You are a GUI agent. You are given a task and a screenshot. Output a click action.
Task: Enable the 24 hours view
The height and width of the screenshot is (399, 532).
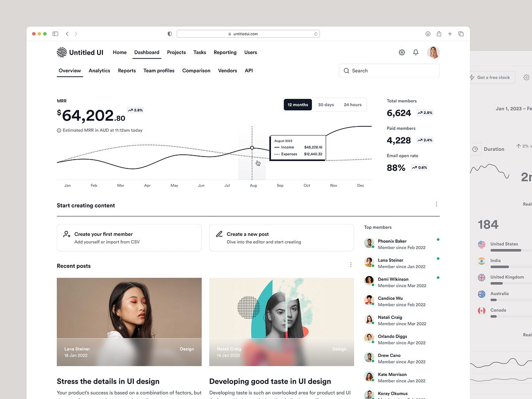(352, 105)
